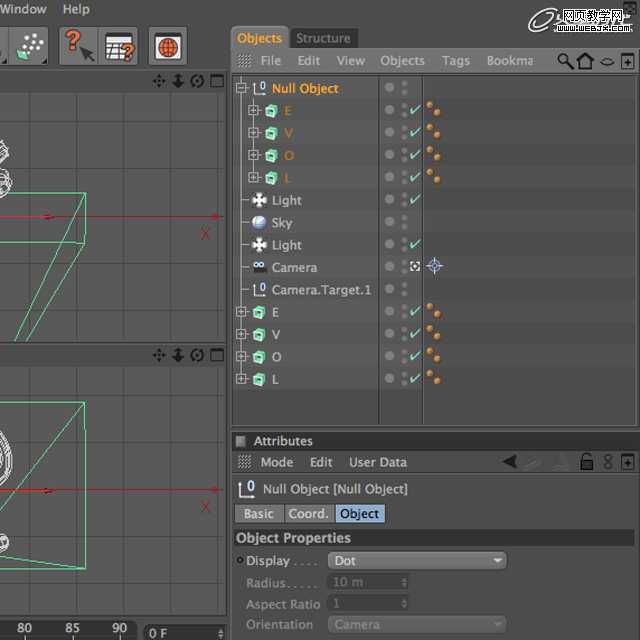Click the home icon in Objects panel
Viewport: 640px width, 640px height.
point(585,61)
